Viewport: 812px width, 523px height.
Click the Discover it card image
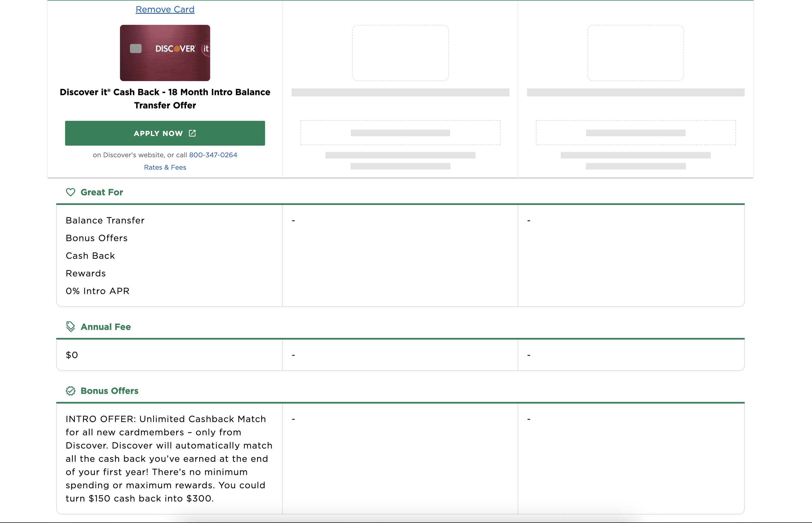click(165, 53)
